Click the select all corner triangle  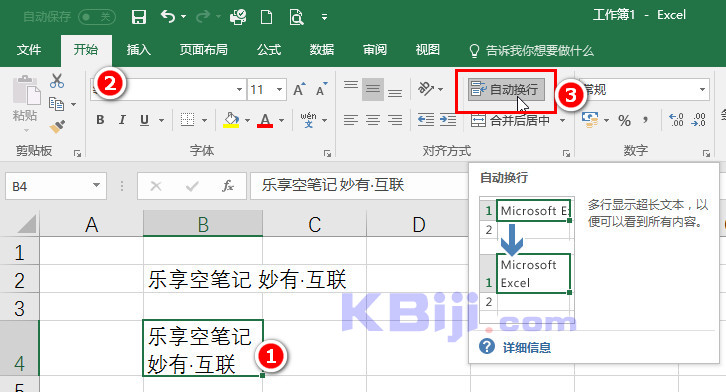[26, 224]
